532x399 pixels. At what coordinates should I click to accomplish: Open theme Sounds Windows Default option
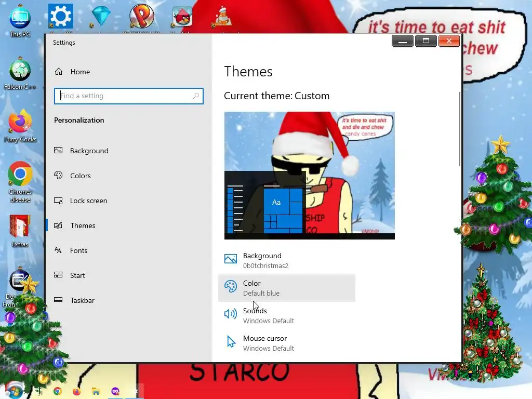287,315
